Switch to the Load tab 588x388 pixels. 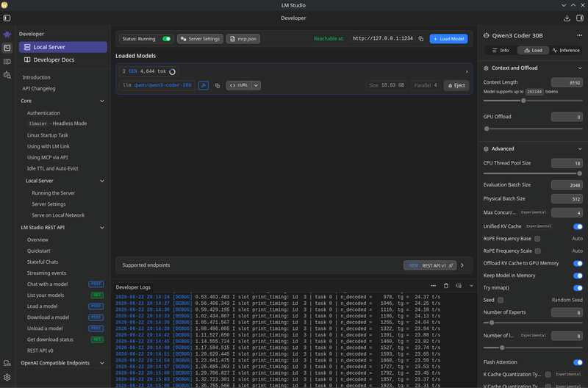533,50
